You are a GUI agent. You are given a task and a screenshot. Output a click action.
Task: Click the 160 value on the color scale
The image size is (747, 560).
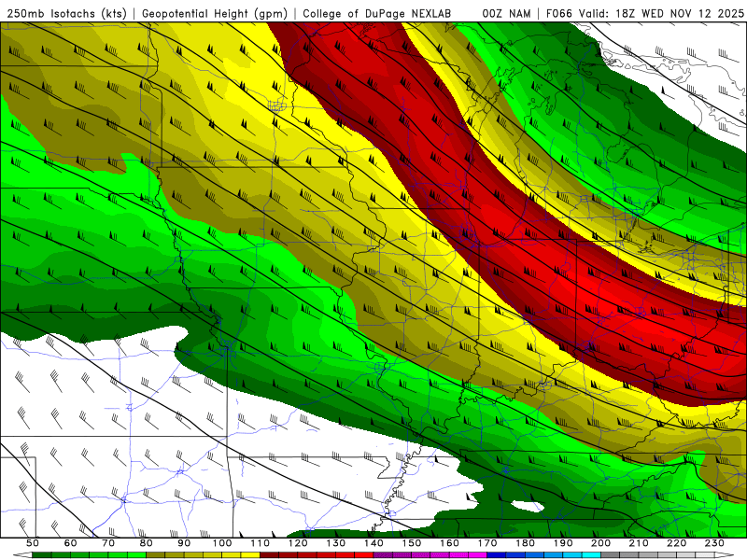[449, 543]
